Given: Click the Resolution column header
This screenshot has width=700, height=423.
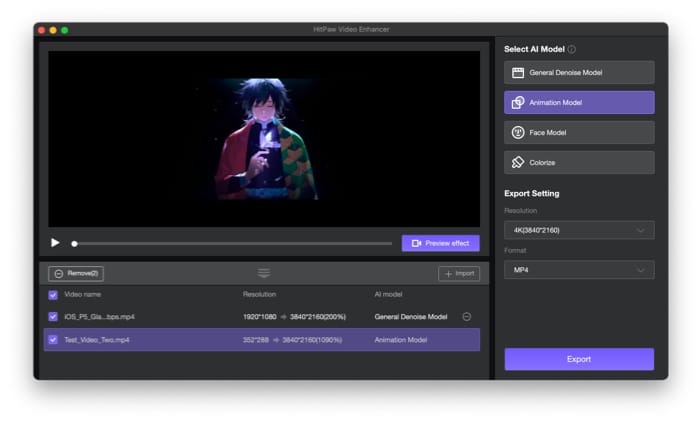Looking at the screenshot, I should [259, 294].
